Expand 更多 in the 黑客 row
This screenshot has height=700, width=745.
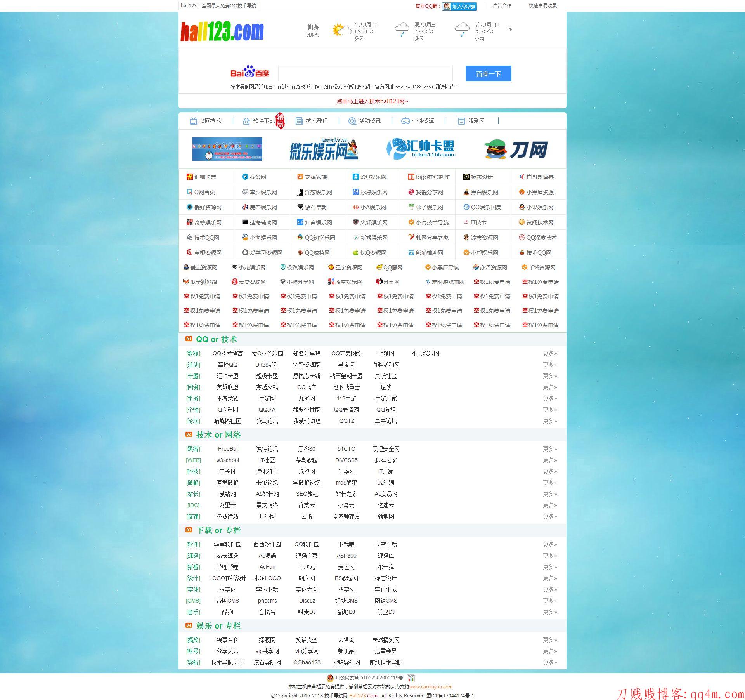tap(550, 449)
